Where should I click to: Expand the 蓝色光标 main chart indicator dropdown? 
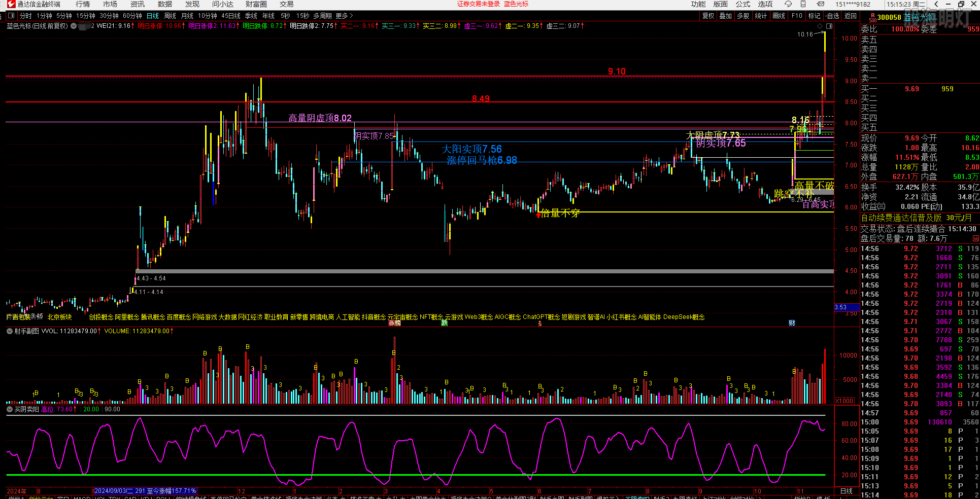click(x=74, y=26)
